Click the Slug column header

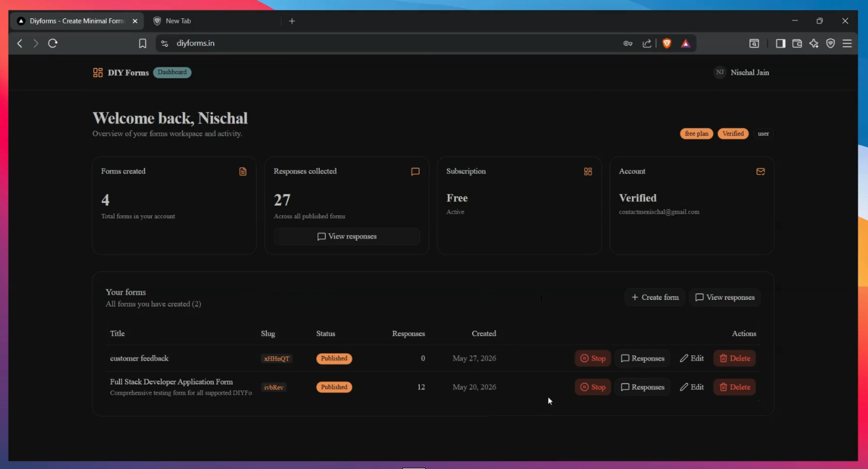pyautogui.click(x=268, y=334)
